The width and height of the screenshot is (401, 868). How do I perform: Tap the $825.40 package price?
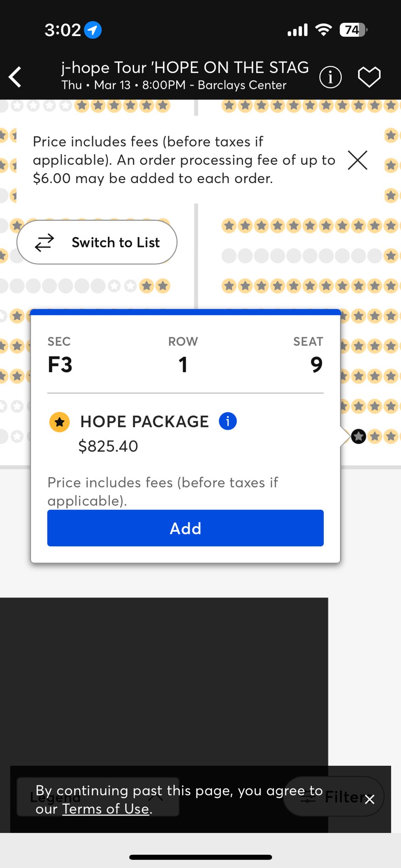[108, 446]
